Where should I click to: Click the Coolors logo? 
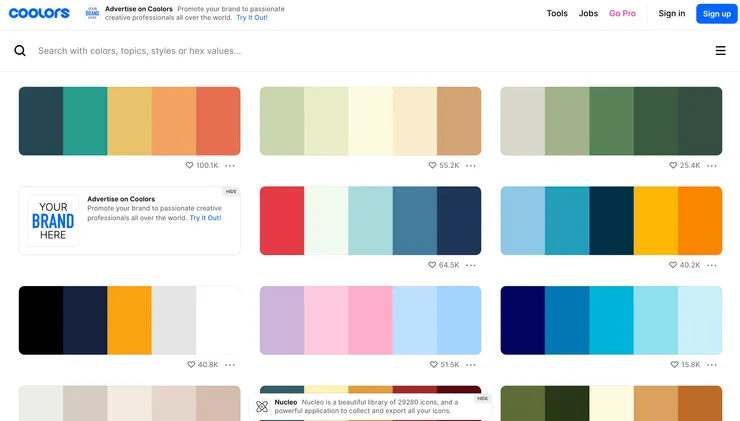[37, 13]
